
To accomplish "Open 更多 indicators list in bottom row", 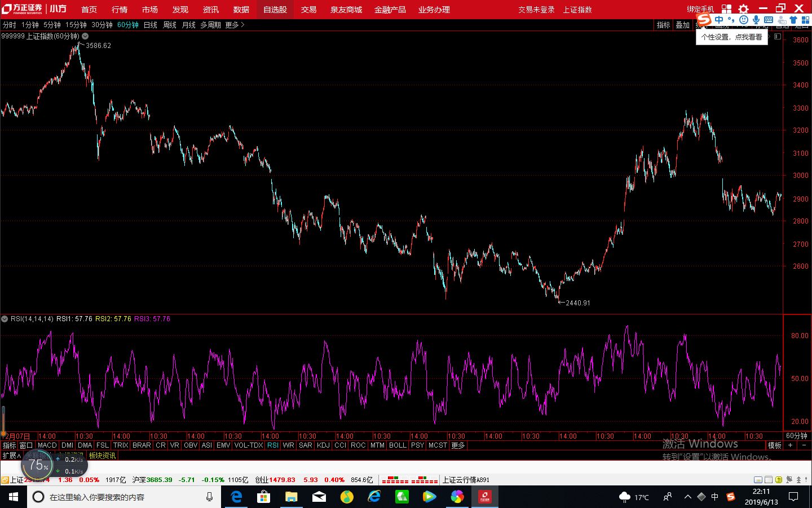I will click(x=458, y=445).
